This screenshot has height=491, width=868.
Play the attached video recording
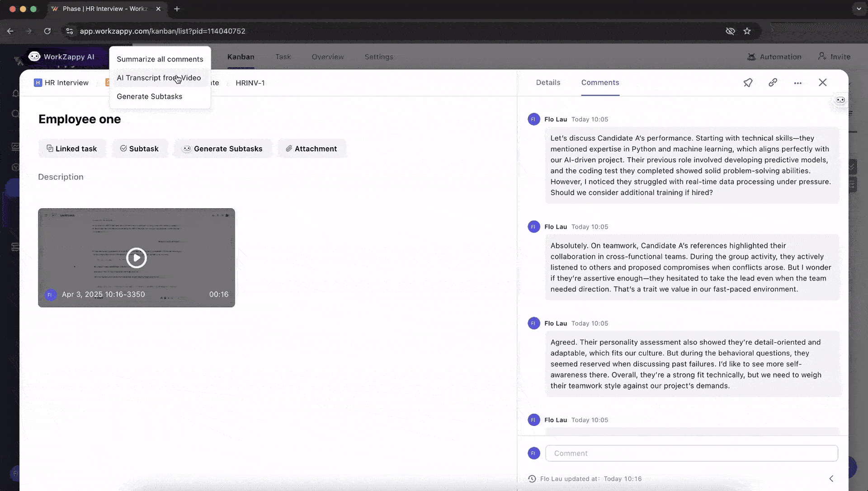tap(136, 258)
